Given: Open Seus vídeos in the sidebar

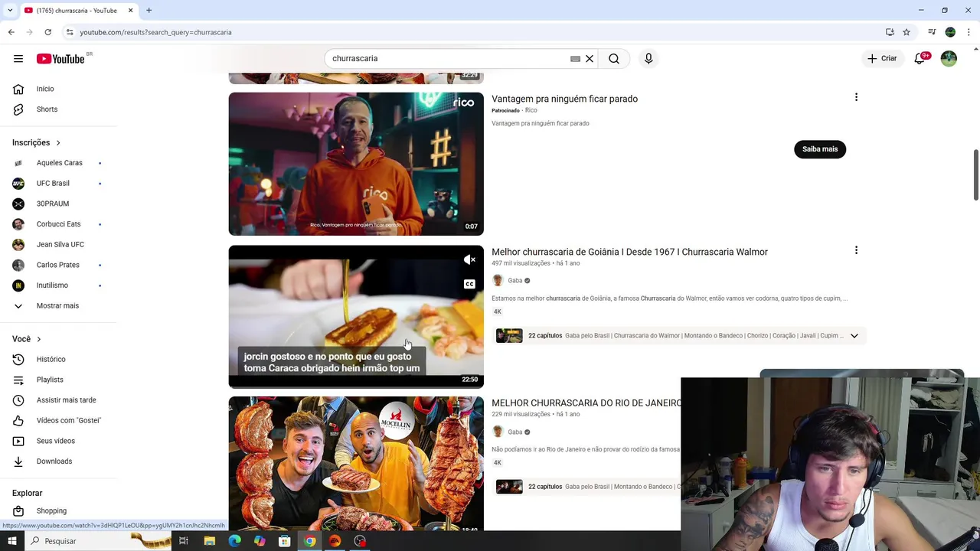Looking at the screenshot, I should tap(55, 441).
